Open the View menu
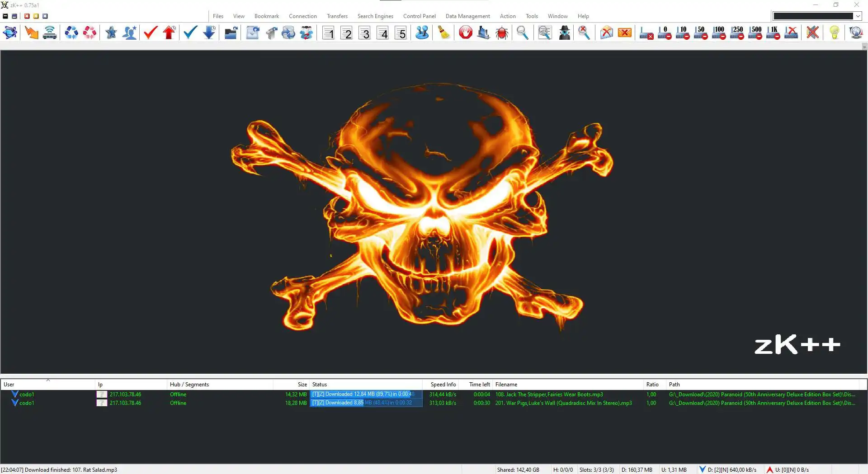 tap(239, 16)
